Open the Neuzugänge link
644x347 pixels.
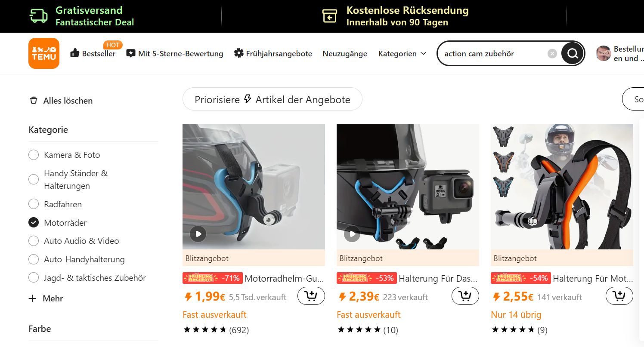[345, 53]
